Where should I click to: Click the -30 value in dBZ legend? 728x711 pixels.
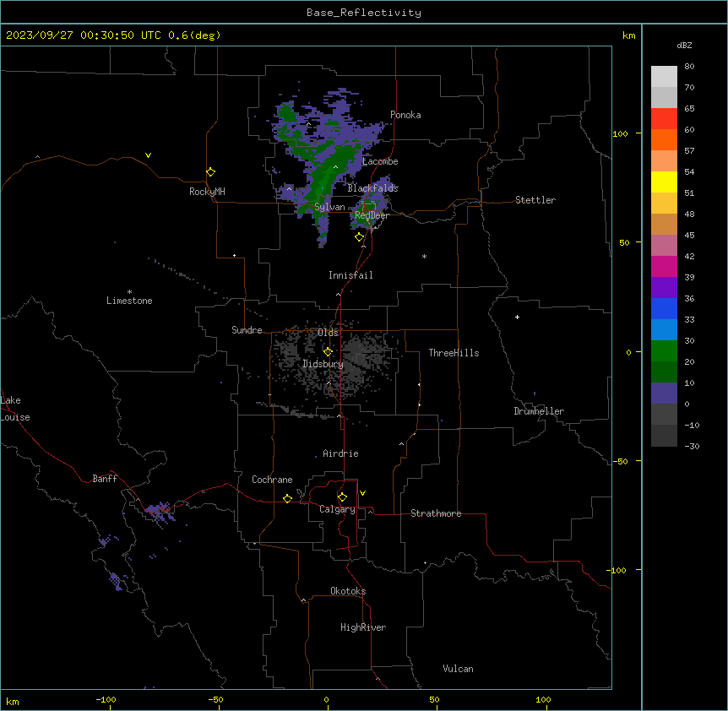tap(692, 446)
